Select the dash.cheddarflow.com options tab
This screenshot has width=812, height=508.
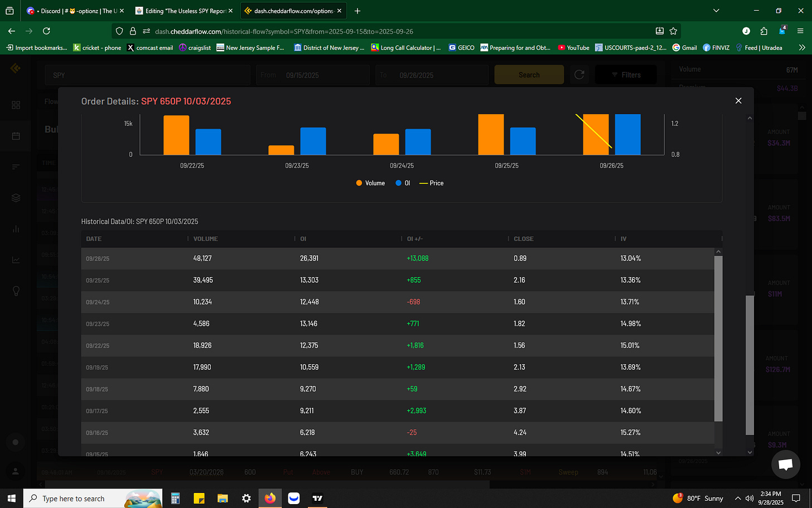[x=294, y=11]
